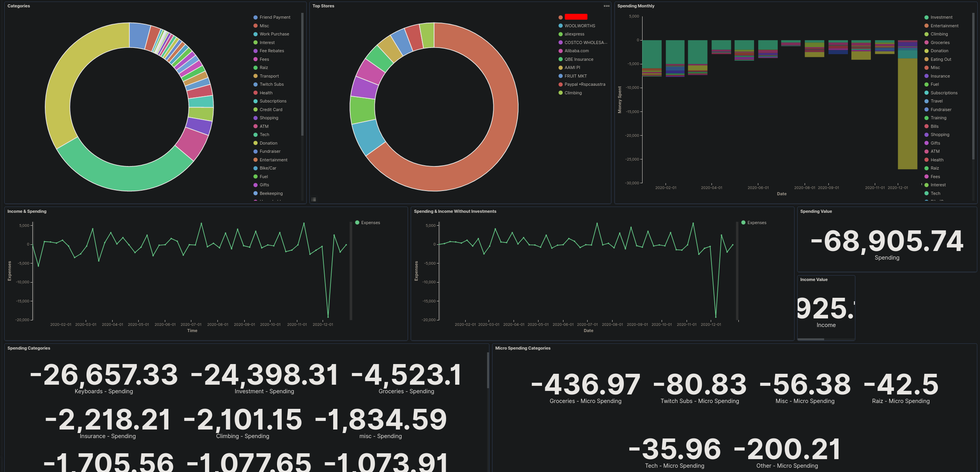Click the Income Value horizontal scrollbar
This screenshot has height=472, width=980.
[x=810, y=339]
